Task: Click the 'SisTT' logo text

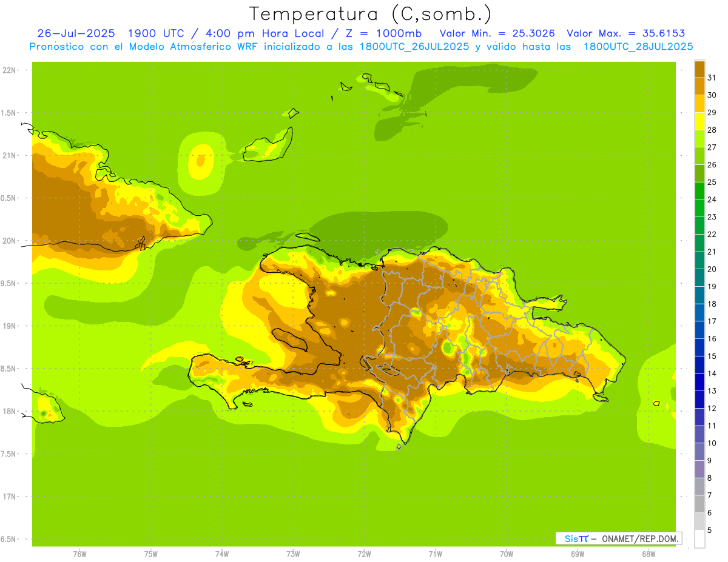Action: (x=576, y=538)
